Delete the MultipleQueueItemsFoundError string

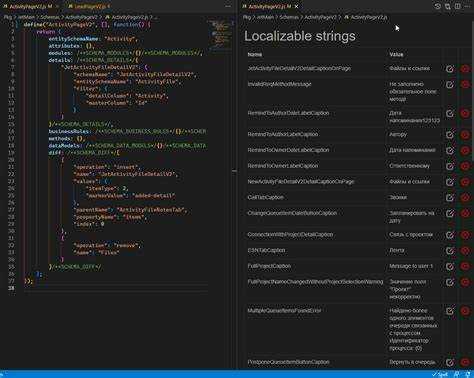tap(465, 311)
